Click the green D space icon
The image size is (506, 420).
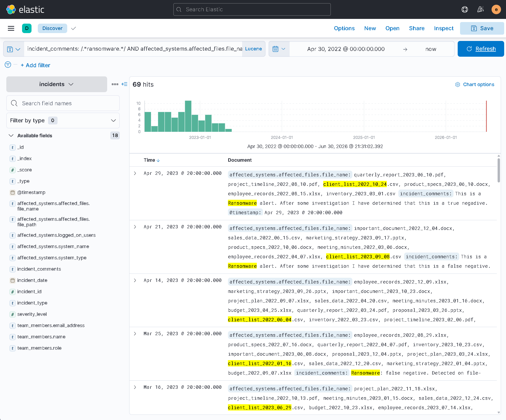pyautogui.click(x=27, y=28)
